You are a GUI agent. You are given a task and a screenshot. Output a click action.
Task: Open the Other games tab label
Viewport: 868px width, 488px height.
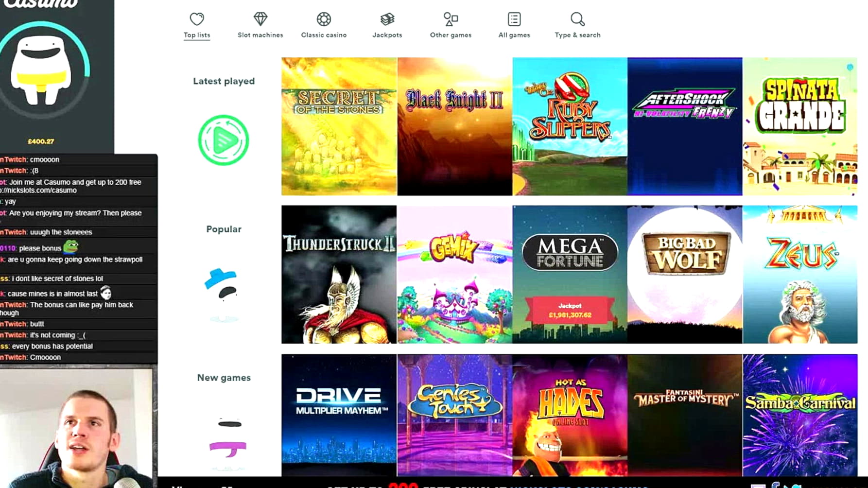click(x=451, y=35)
